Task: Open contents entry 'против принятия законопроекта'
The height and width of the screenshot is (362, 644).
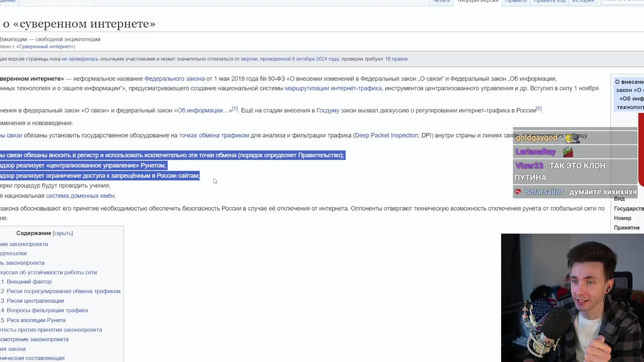Action: [51, 330]
